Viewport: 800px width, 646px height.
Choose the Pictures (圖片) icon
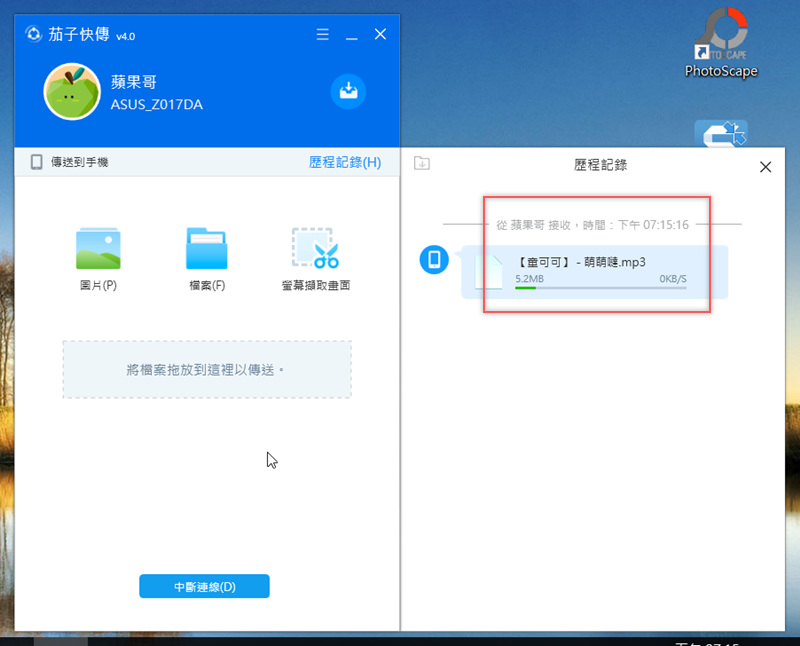pos(98,249)
